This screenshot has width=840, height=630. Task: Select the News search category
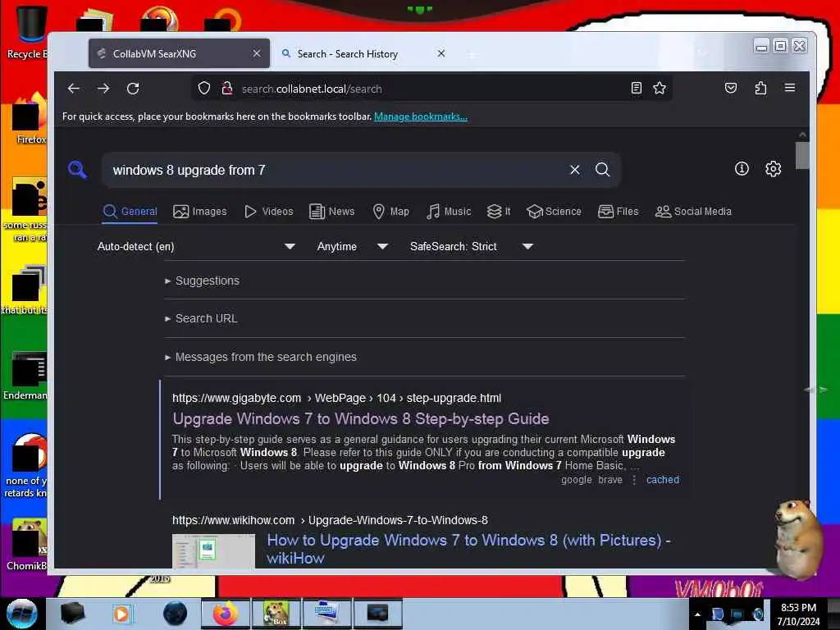(x=332, y=212)
